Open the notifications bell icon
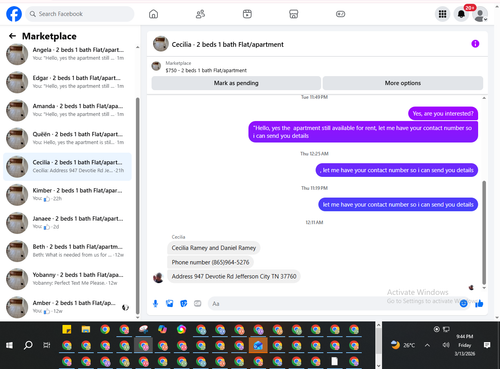The height and width of the screenshot is (369, 500). tap(461, 14)
